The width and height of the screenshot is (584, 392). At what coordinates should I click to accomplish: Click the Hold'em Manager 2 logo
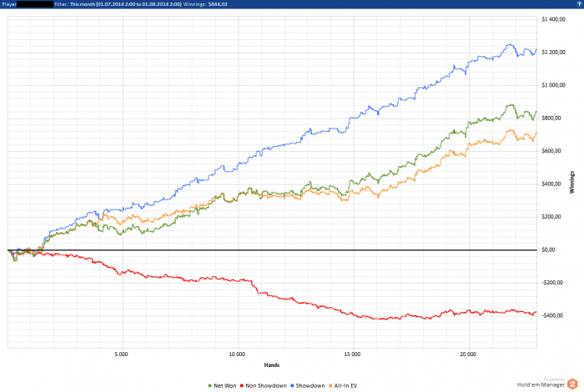(x=547, y=384)
